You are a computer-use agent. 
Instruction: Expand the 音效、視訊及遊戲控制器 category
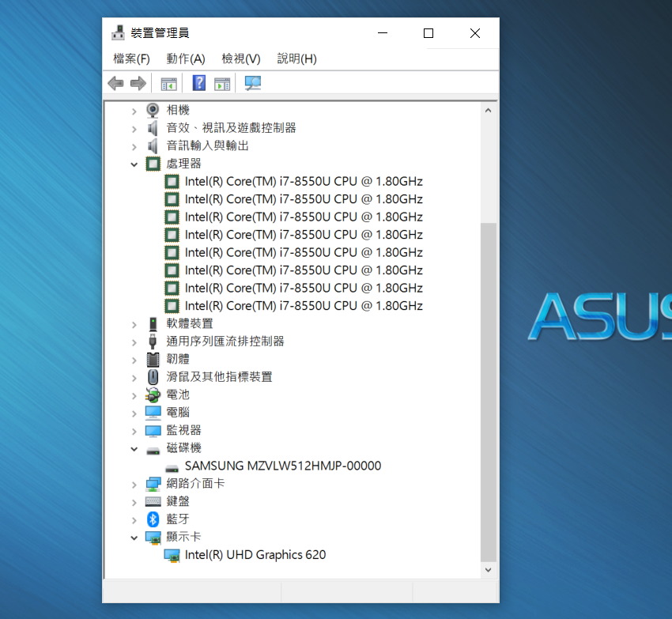[134, 129]
